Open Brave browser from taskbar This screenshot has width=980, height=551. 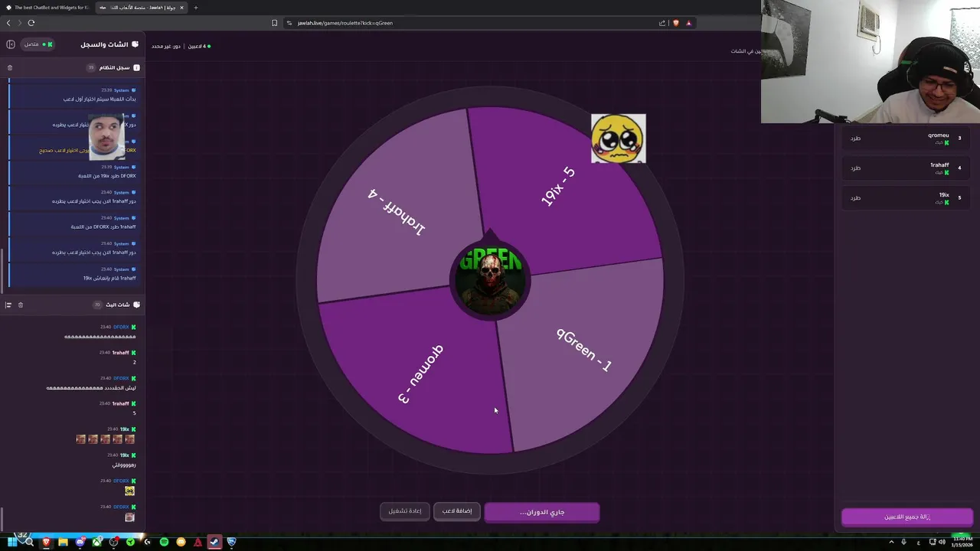click(46, 542)
